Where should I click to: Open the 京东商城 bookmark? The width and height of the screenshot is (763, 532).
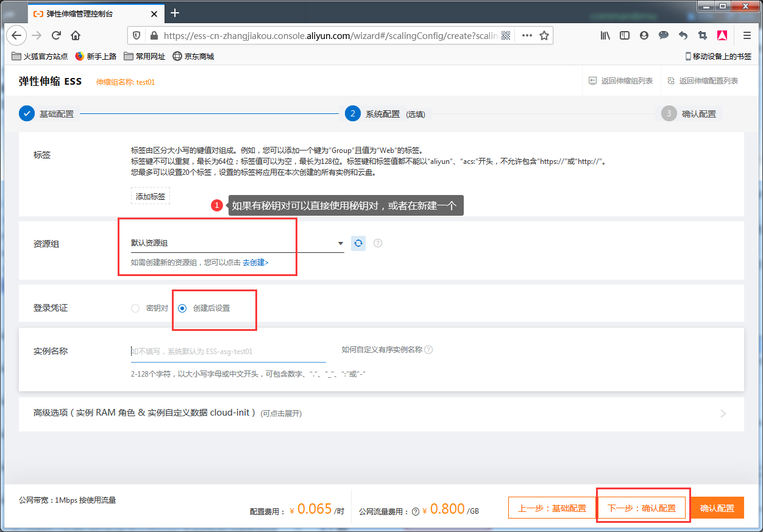click(193, 56)
